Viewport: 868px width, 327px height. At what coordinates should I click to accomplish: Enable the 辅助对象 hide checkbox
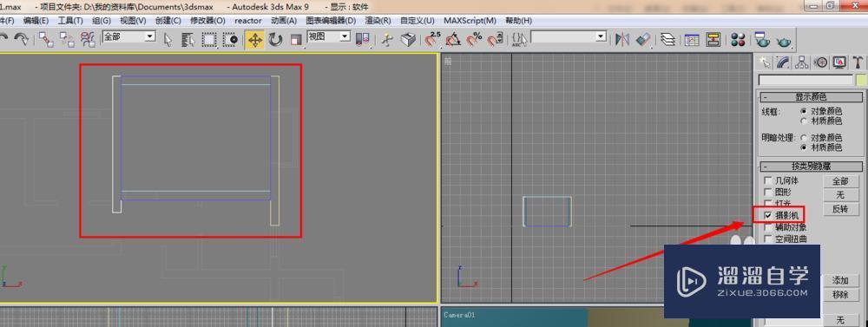(768, 227)
